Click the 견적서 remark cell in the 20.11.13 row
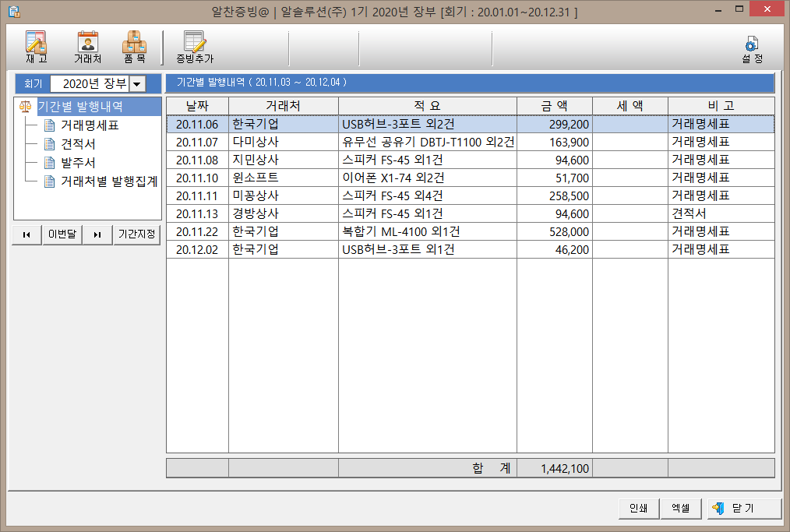The height and width of the screenshot is (532, 790). point(721,213)
